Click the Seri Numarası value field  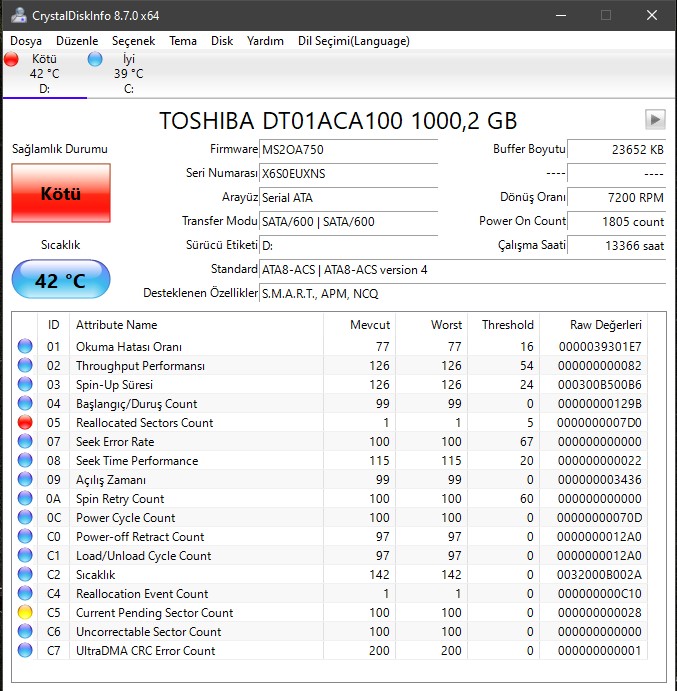[348, 174]
